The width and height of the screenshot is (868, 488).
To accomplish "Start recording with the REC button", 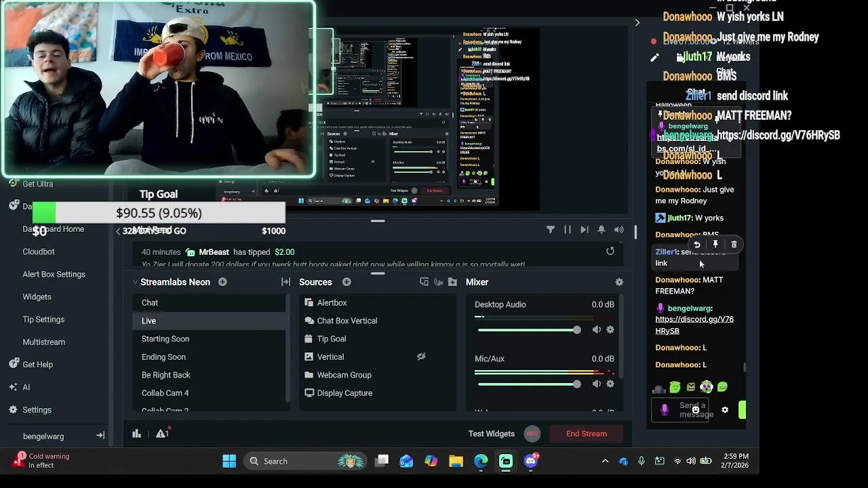I will (532, 434).
